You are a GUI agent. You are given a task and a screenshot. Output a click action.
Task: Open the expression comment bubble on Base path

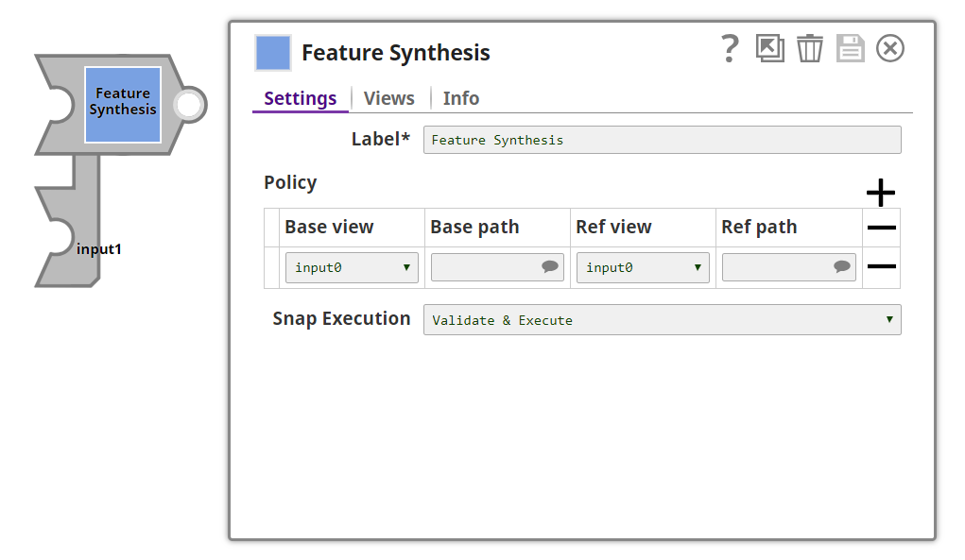(551, 267)
